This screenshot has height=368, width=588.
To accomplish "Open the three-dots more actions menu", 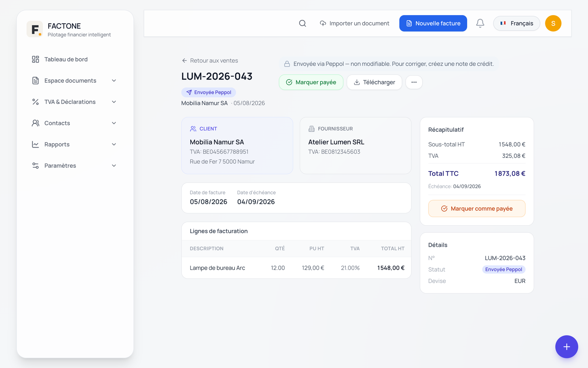I will click(x=414, y=82).
